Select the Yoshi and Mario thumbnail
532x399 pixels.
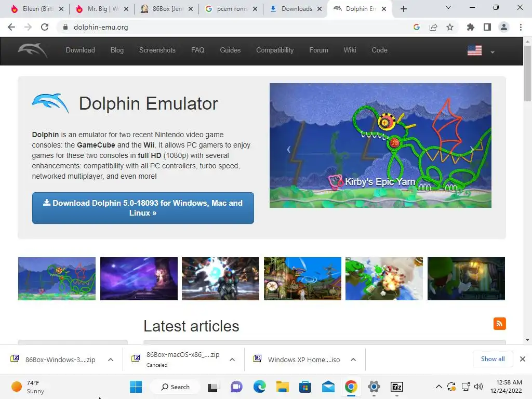[x=384, y=278]
